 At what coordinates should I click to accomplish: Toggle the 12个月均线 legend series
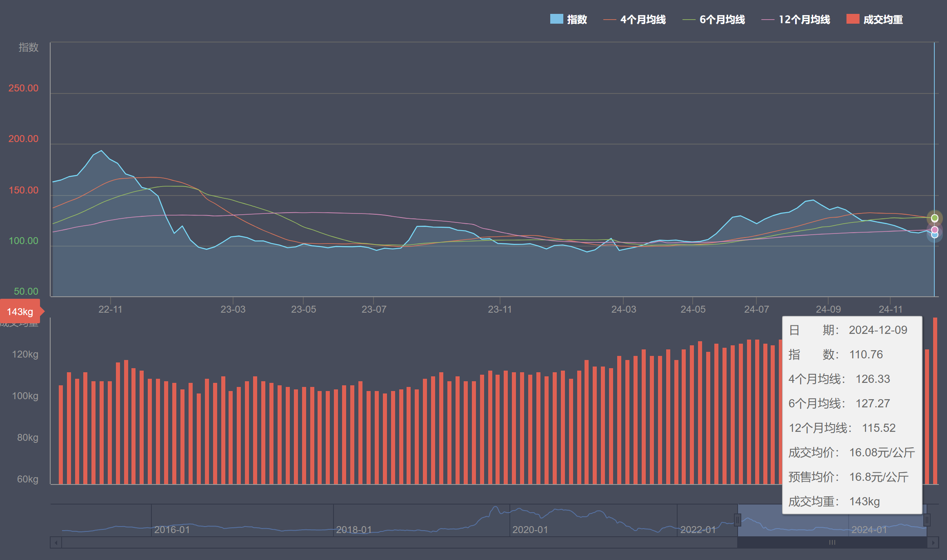click(796, 19)
